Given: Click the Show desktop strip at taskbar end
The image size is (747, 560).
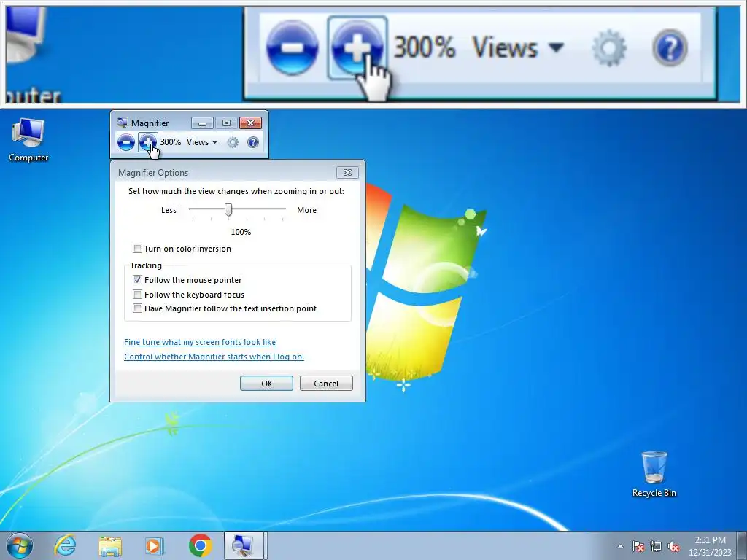Looking at the screenshot, I should coord(742,546).
